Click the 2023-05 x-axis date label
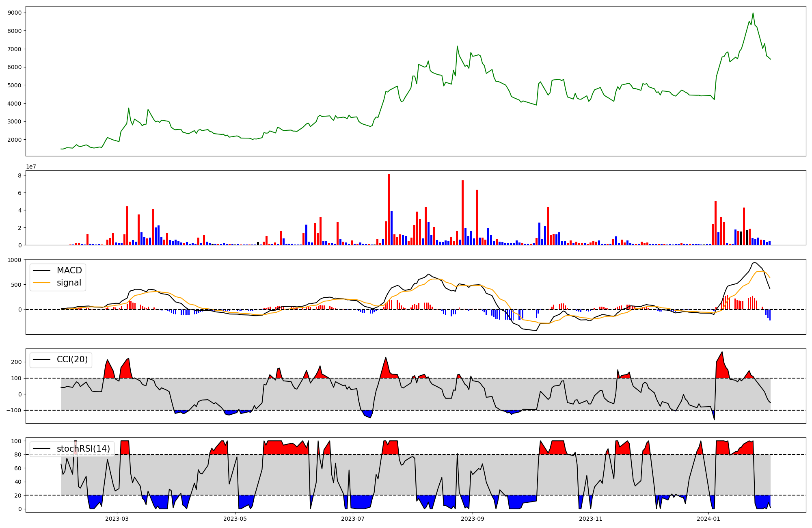Viewport: 812px width, 528px height. coord(235,519)
